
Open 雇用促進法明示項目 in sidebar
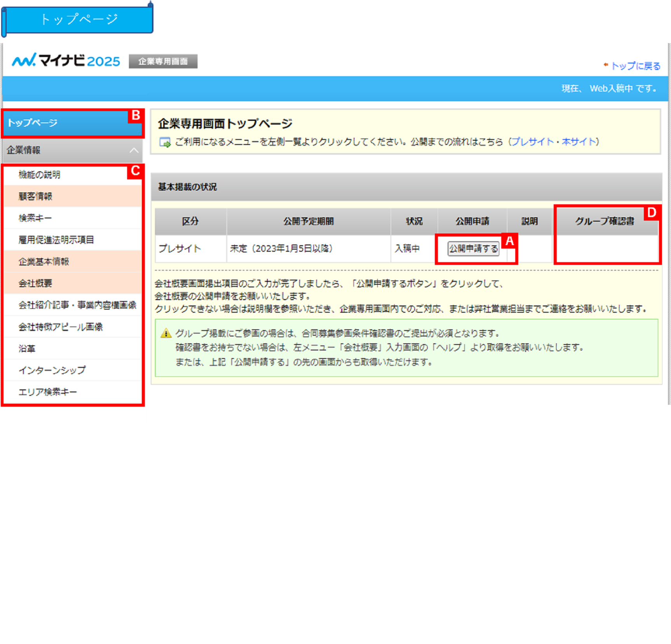point(73,240)
